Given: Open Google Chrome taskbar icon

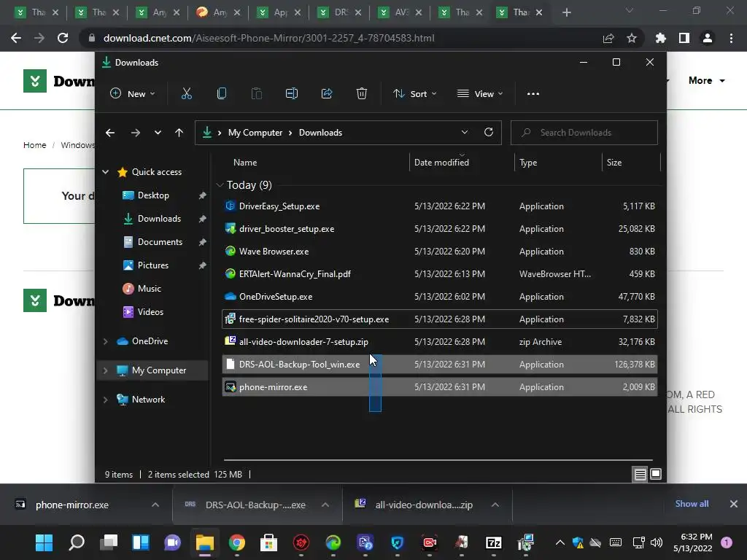Looking at the screenshot, I should tap(237, 542).
